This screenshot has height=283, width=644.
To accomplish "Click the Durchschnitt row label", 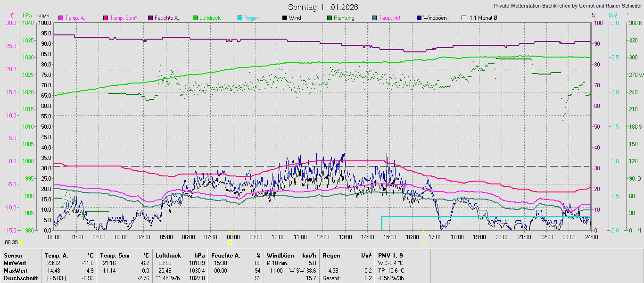I will click(20, 278).
